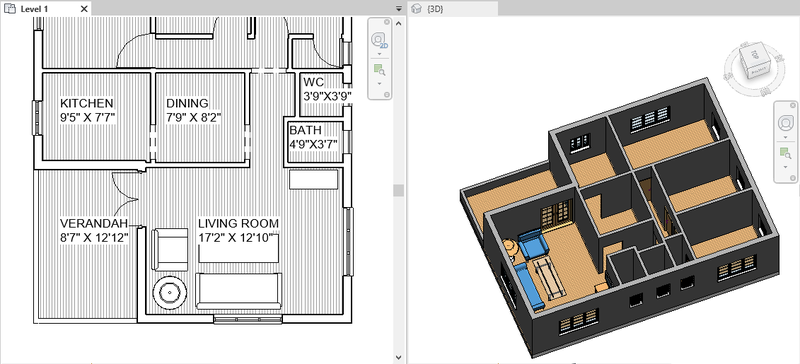The width and height of the screenshot is (800, 364).
Task: Open the 2D Steering Wheel in Level 1 view
Action: coord(379,39)
